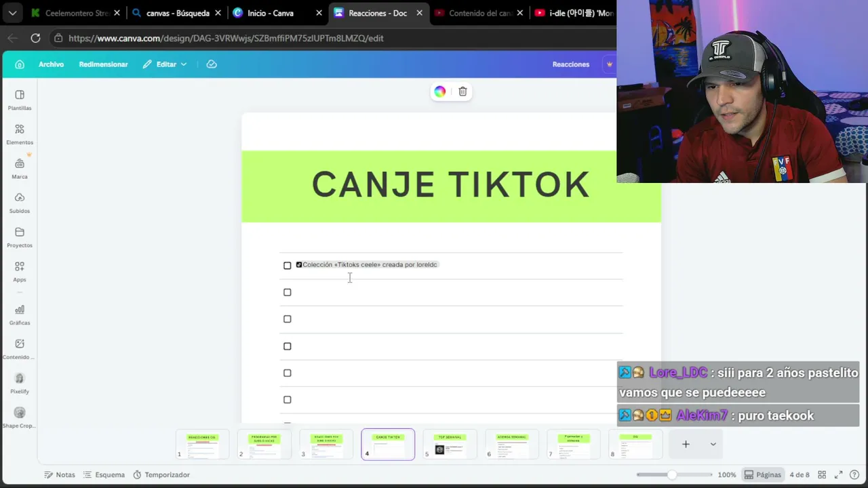Open the Gráficas charts panel
The height and width of the screenshot is (488, 868).
click(20, 314)
